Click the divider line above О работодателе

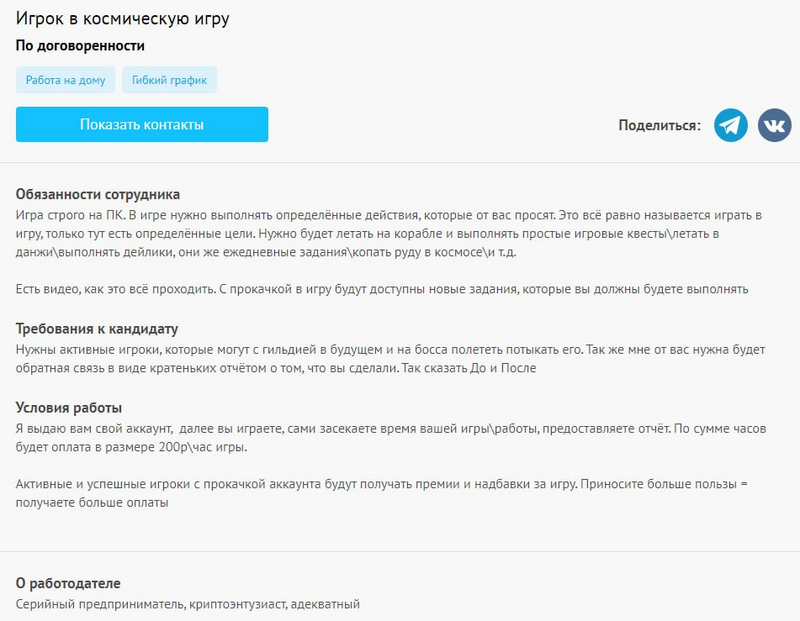tap(400, 551)
